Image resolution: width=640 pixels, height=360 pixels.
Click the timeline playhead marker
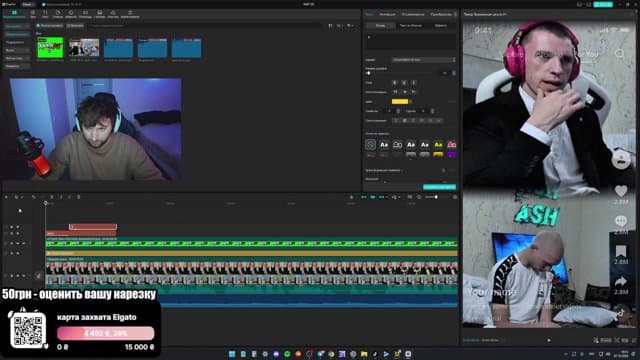[46, 203]
